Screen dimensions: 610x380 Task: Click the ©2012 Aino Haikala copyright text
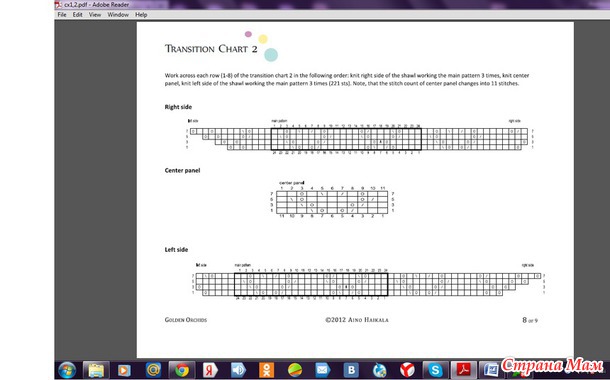[357, 320]
